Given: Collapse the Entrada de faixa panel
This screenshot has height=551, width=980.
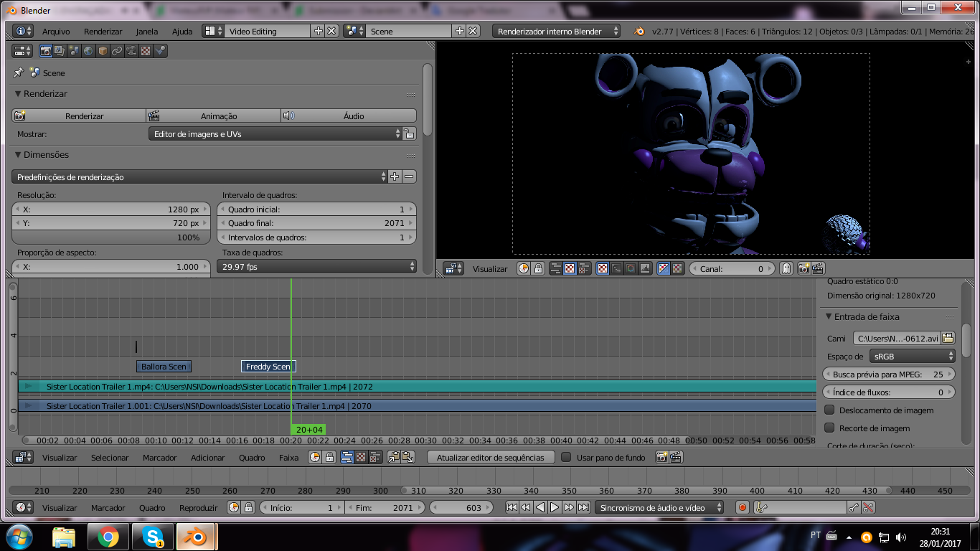Looking at the screenshot, I should [x=829, y=316].
